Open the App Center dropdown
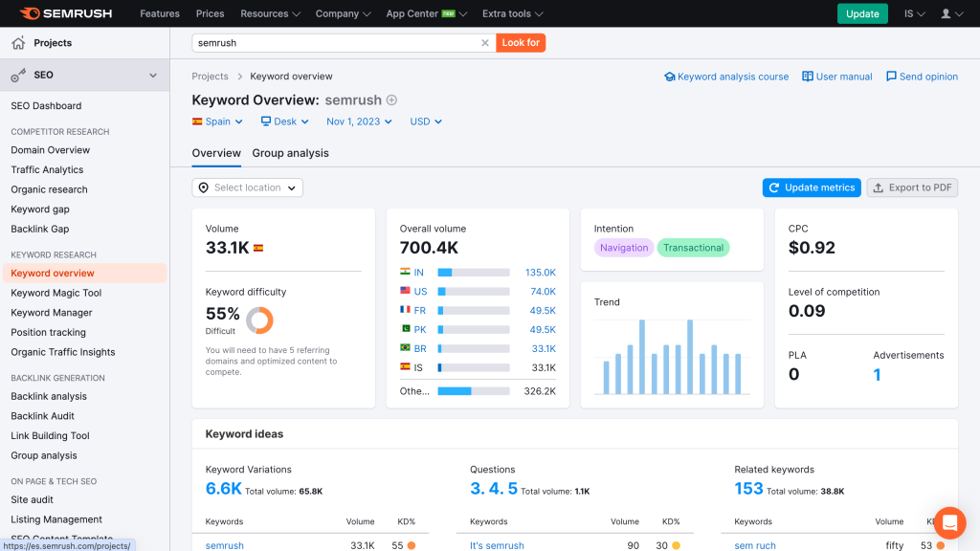 [x=426, y=13]
